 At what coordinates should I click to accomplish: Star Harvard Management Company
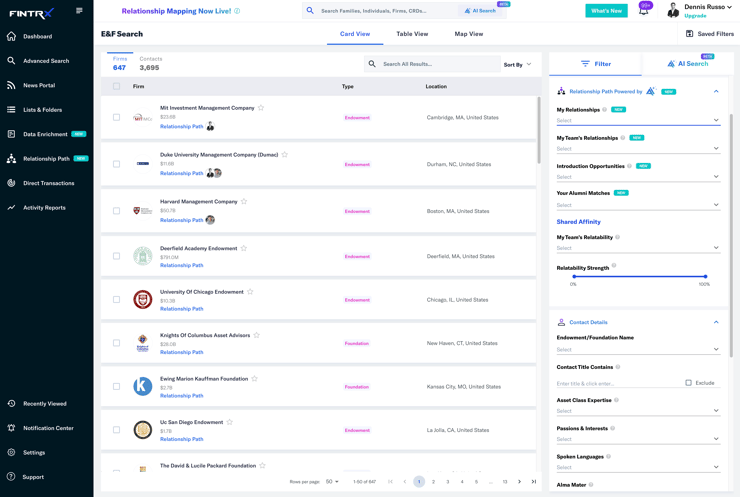(x=244, y=201)
